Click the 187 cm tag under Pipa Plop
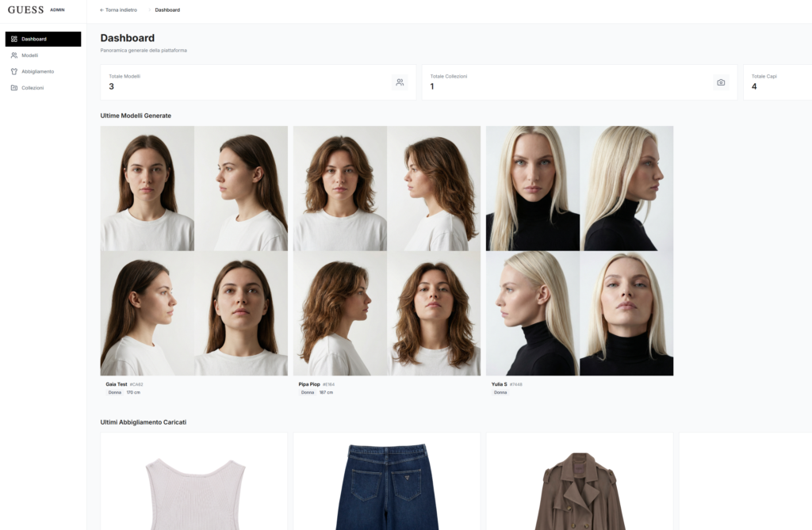This screenshot has width=812, height=530. [326, 392]
